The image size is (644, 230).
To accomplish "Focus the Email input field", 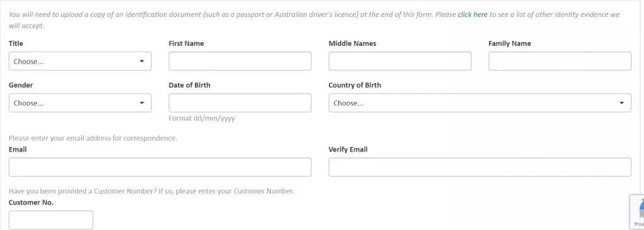I will coord(160,167).
